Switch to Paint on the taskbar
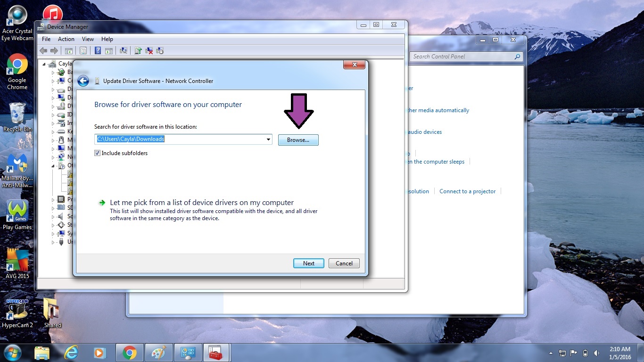The height and width of the screenshot is (362, 644). (x=158, y=353)
